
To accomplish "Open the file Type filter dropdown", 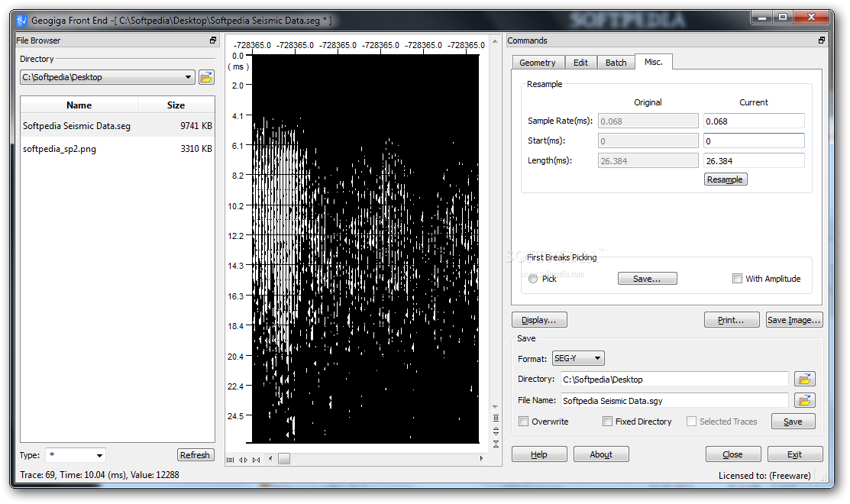I will pyautogui.click(x=99, y=455).
